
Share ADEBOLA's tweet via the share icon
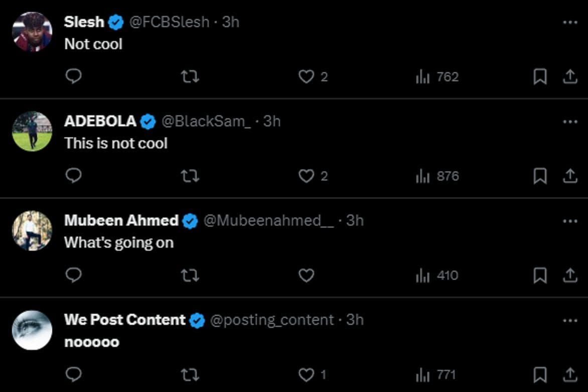point(571,176)
